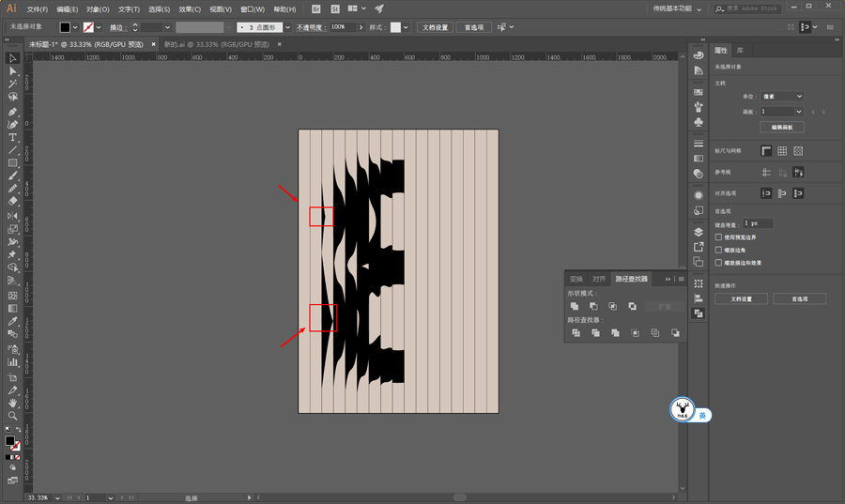This screenshot has width=845, height=504.
Task: Activate the Eyedropper tool
Action: coord(12,322)
